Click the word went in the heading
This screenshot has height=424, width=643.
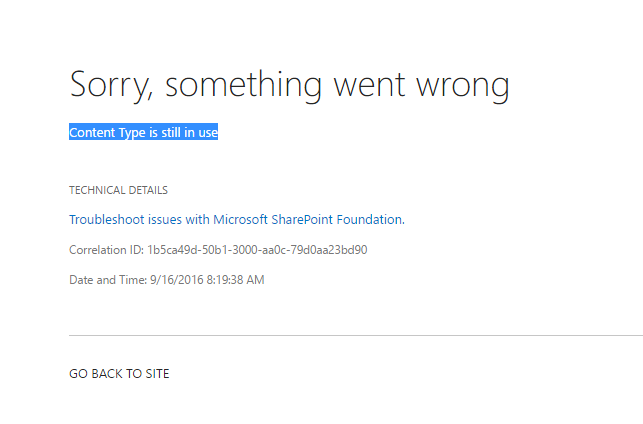click(369, 85)
